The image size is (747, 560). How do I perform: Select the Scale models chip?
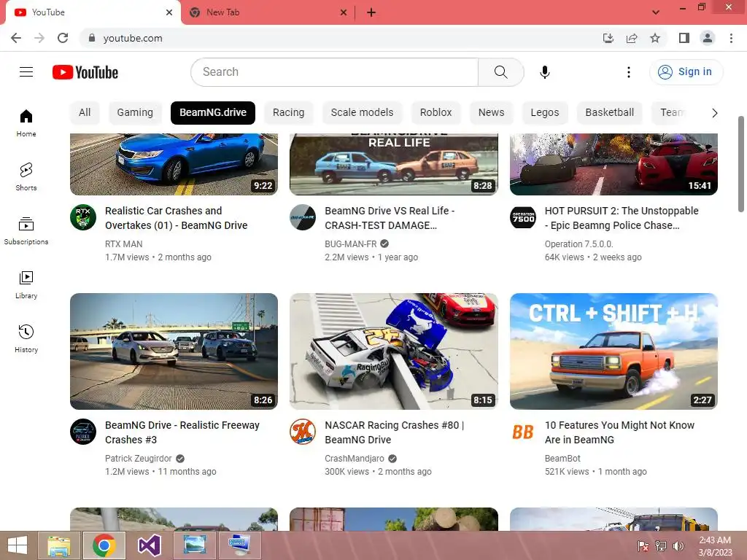tap(362, 113)
